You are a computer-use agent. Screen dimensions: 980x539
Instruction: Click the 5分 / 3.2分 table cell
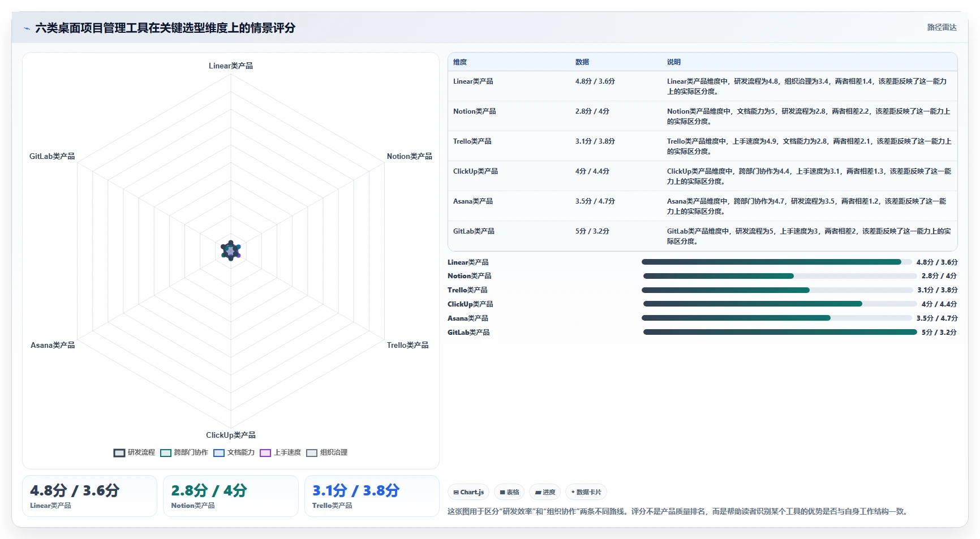[x=592, y=231]
